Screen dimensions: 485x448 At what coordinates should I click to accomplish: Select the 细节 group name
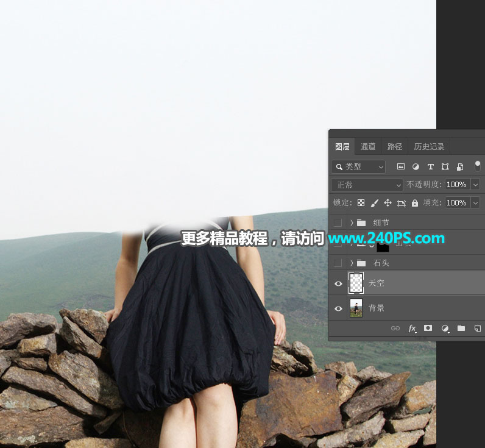click(x=381, y=222)
